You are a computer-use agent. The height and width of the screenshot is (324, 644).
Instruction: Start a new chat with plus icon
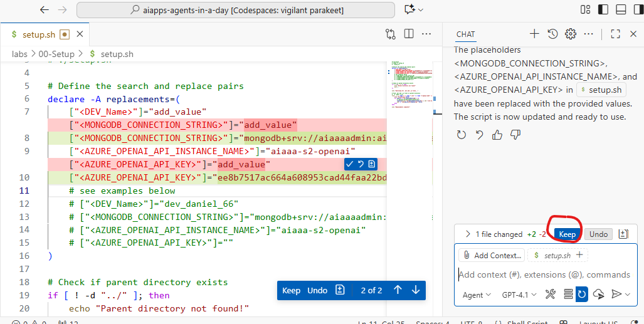[x=534, y=34]
